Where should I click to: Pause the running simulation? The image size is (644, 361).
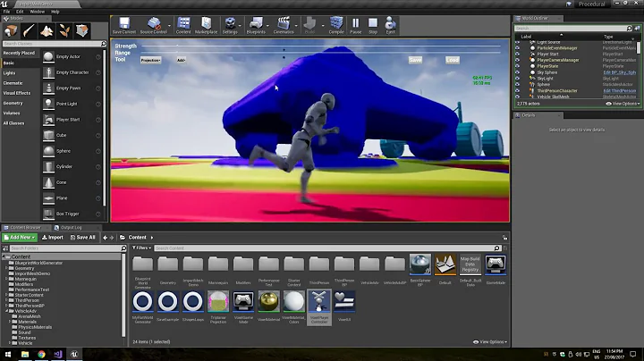click(356, 25)
